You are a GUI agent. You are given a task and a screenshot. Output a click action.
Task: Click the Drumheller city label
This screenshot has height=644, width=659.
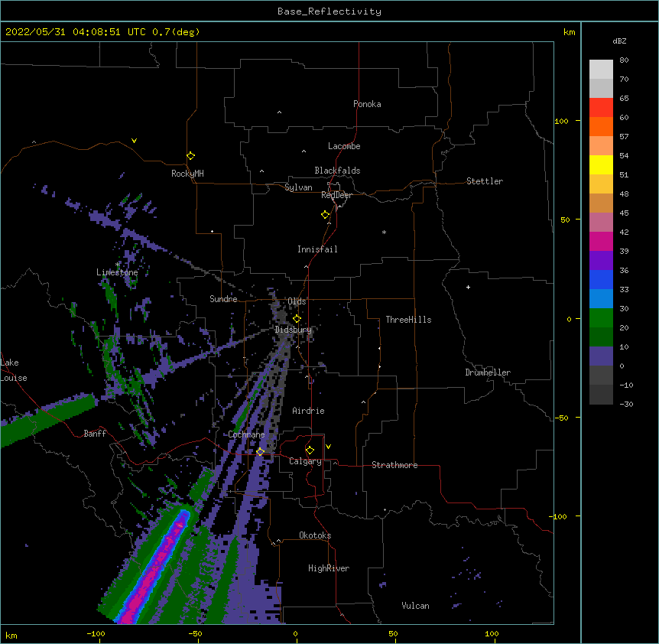pos(488,372)
